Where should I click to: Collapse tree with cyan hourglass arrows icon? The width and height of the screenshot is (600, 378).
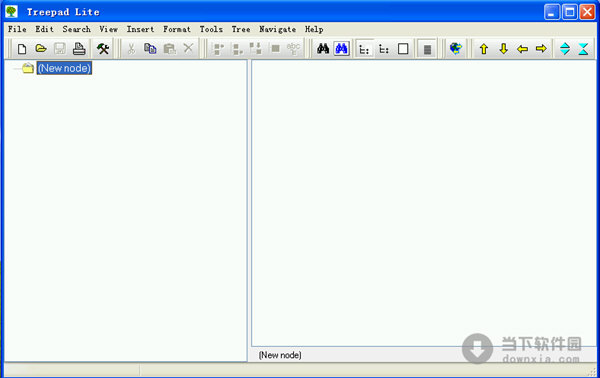click(583, 49)
